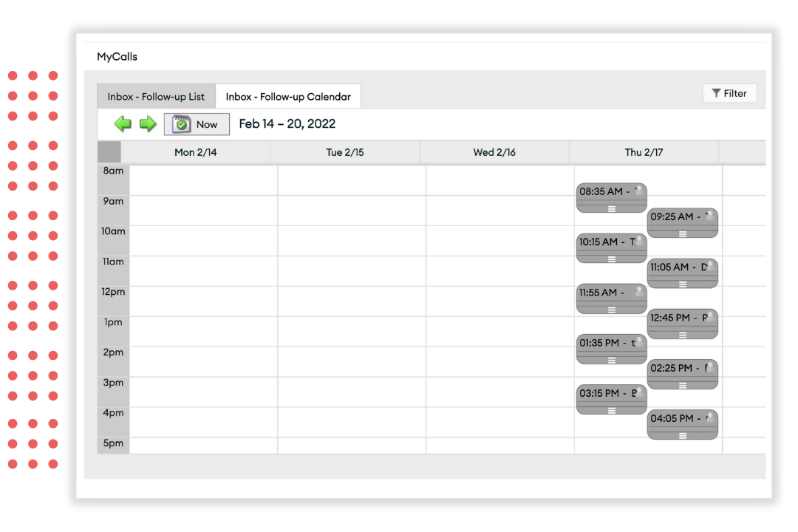The image size is (798, 532).
Task: Jump to today with the Now button
Action: (197, 124)
